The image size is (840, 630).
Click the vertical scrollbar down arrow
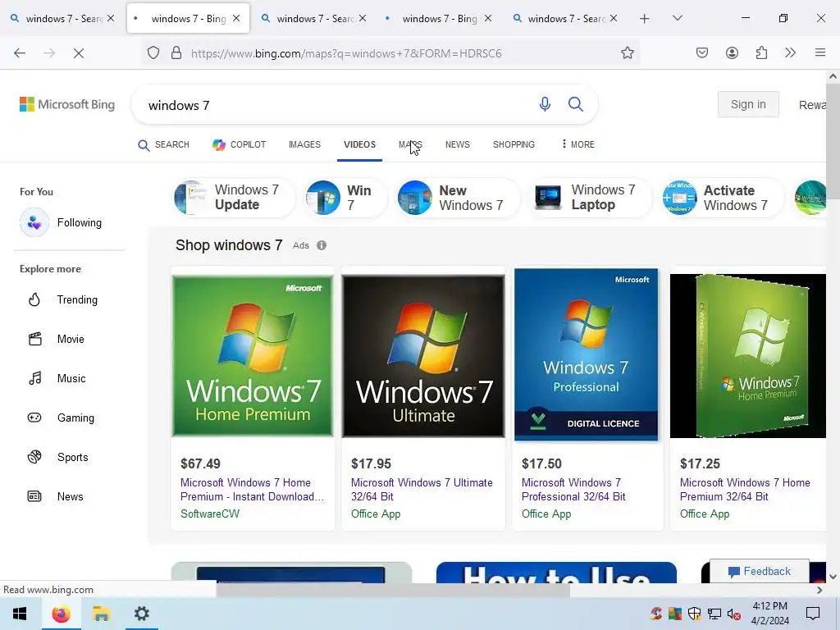(x=833, y=577)
